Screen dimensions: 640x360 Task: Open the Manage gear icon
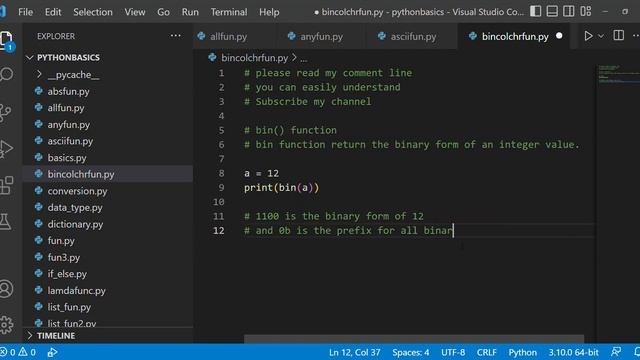coord(6,325)
